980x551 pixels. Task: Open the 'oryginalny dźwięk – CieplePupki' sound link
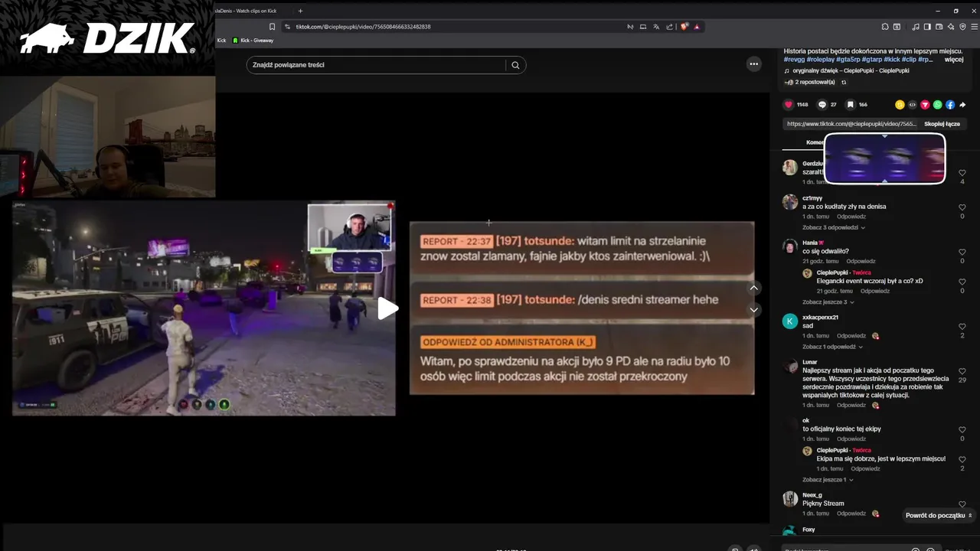click(x=846, y=70)
